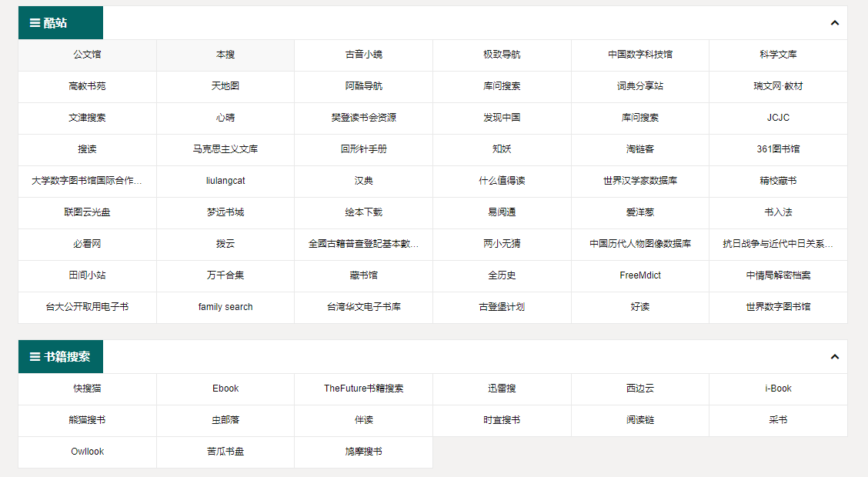Collapse the 酷站 section via its chevron
Screen dimensions: 868x477
[835, 24]
